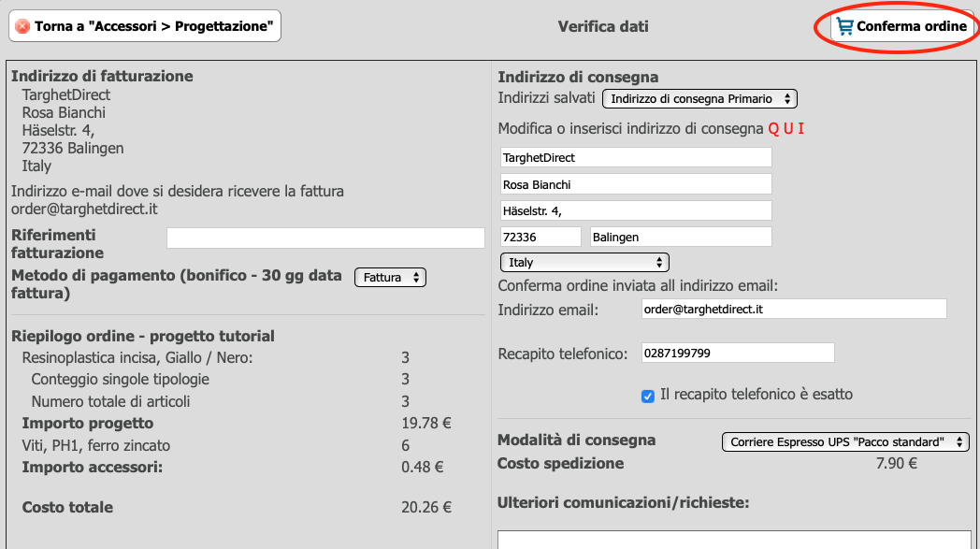Image resolution: width=980 pixels, height=549 pixels.
Task: Click the Balingen city field
Action: (681, 237)
